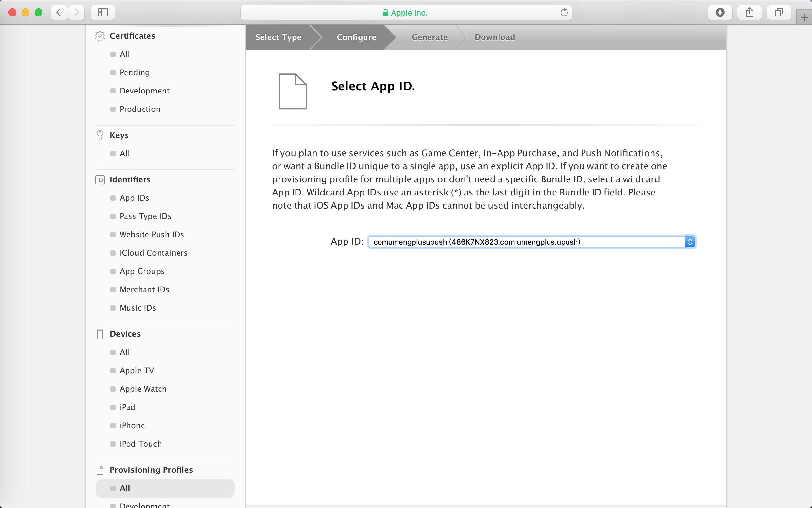
Task: Click the Provisioning Profiles document icon
Action: (x=100, y=470)
